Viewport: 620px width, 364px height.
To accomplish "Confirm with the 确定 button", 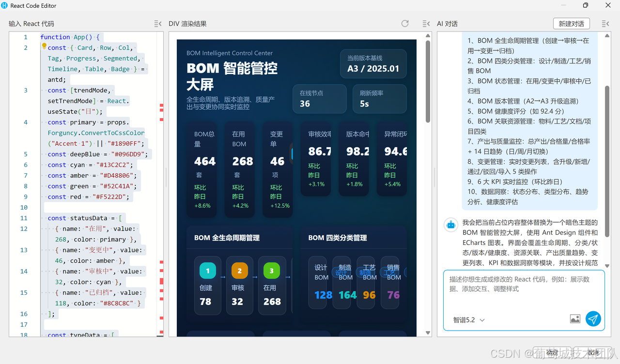I will pyautogui.click(x=552, y=352).
